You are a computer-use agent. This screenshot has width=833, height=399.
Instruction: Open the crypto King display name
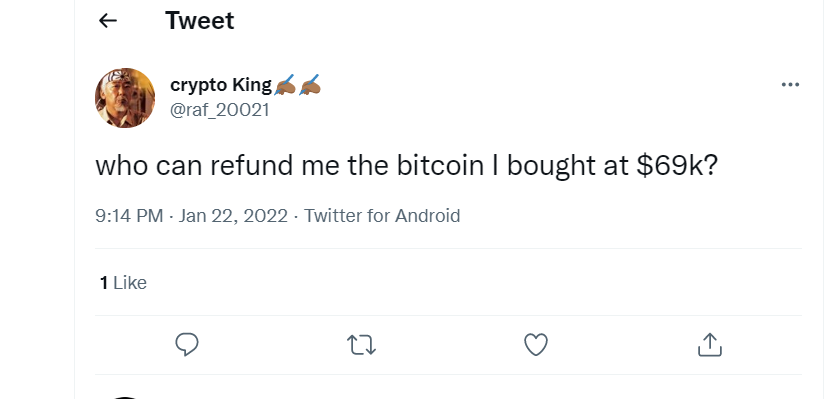[220, 85]
